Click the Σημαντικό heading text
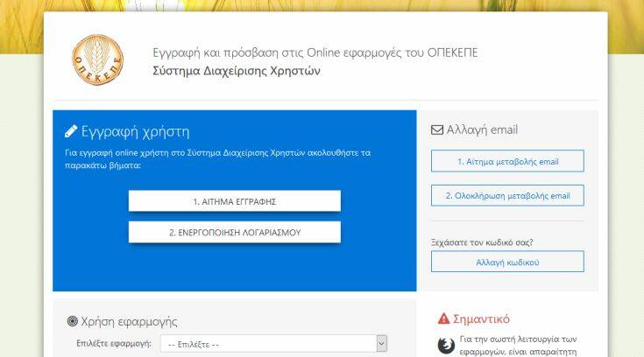644x357 pixels. pyautogui.click(x=481, y=318)
